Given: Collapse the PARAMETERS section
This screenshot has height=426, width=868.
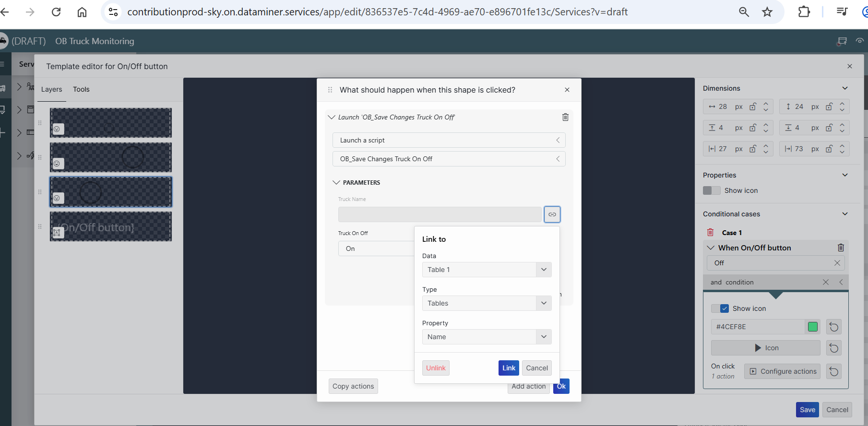Looking at the screenshot, I should click(x=336, y=183).
